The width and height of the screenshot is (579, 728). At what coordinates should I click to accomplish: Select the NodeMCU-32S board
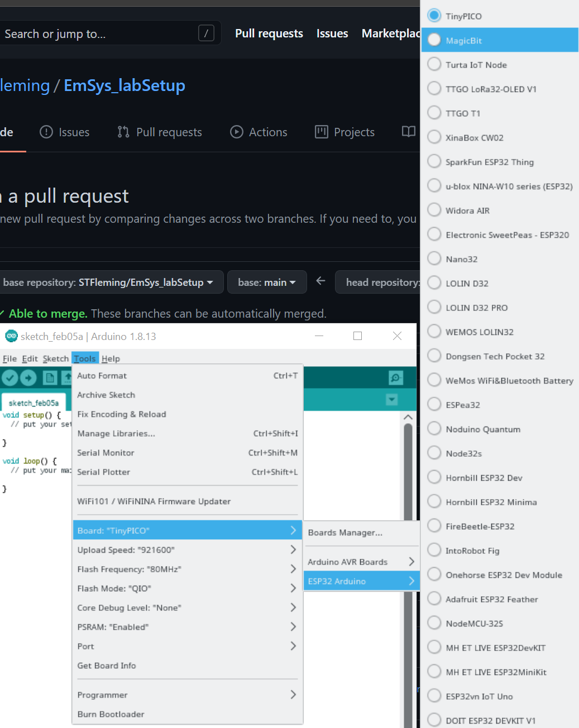click(500, 624)
